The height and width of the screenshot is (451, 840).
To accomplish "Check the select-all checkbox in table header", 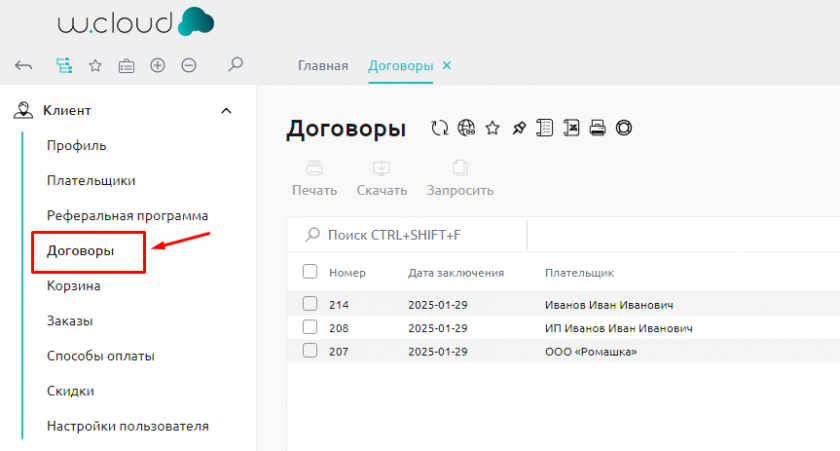I will click(310, 272).
